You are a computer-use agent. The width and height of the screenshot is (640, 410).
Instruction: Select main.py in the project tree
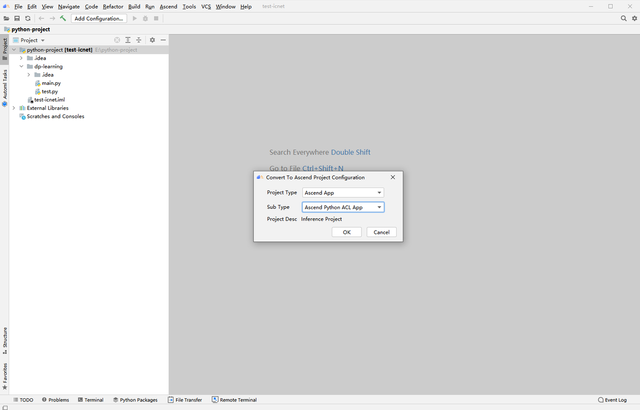(x=51, y=83)
